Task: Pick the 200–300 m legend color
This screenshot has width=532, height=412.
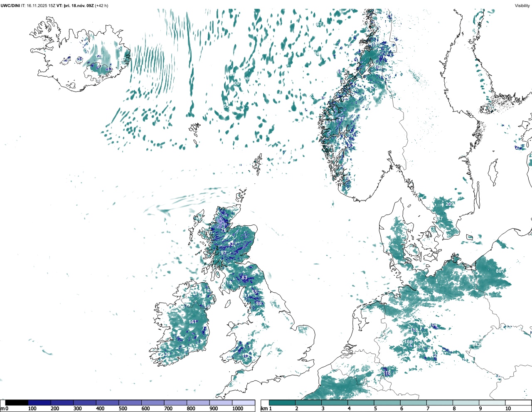Action: point(62,402)
